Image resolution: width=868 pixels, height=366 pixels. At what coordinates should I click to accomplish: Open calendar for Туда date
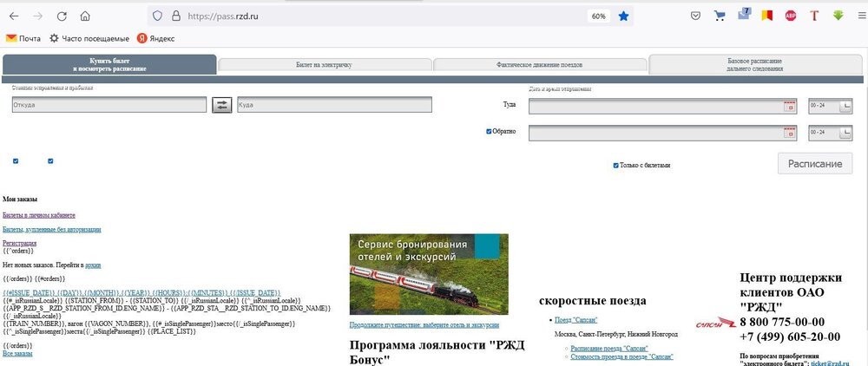[789, 106]
